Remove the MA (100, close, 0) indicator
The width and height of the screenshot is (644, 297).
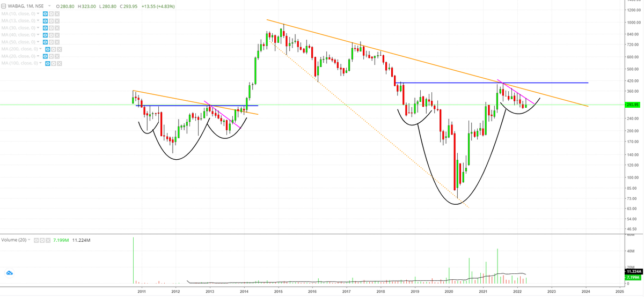click(60, 63)
